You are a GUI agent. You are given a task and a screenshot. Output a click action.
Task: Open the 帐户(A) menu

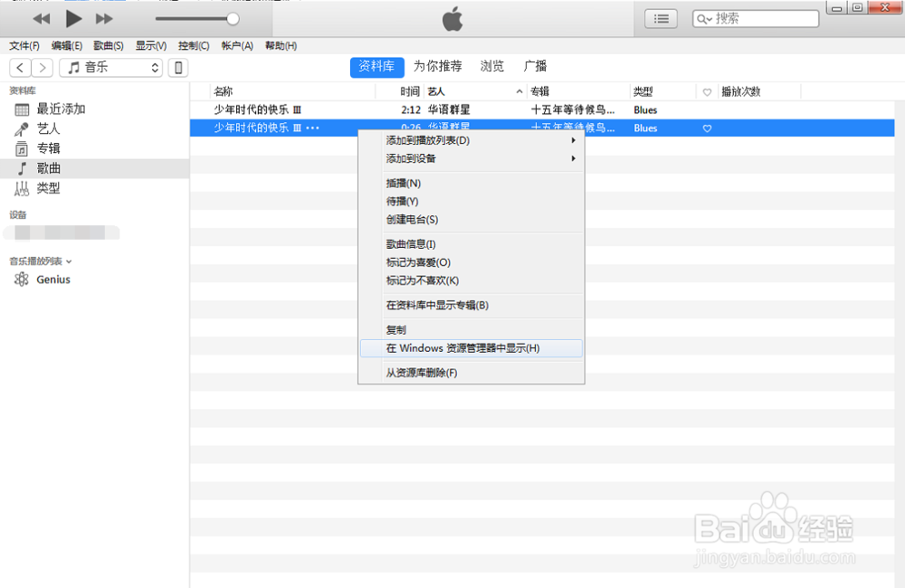tap(237, 45)
